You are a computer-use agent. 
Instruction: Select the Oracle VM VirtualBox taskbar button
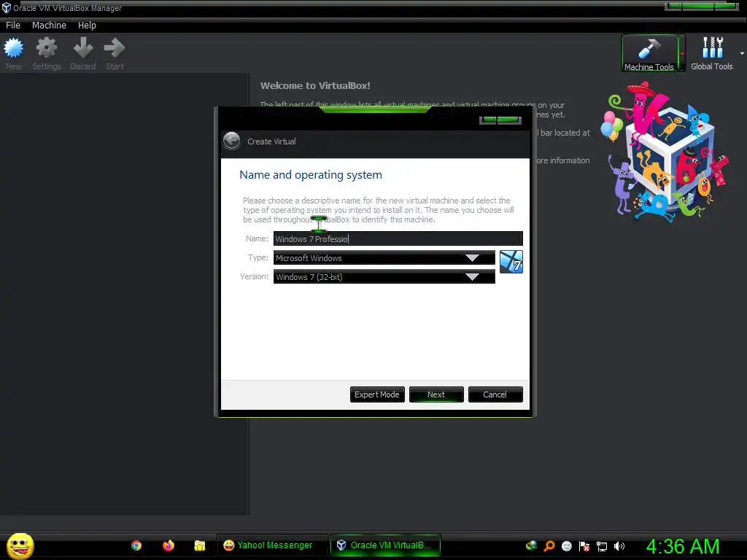pyautogui.click(x=385, y=545)
